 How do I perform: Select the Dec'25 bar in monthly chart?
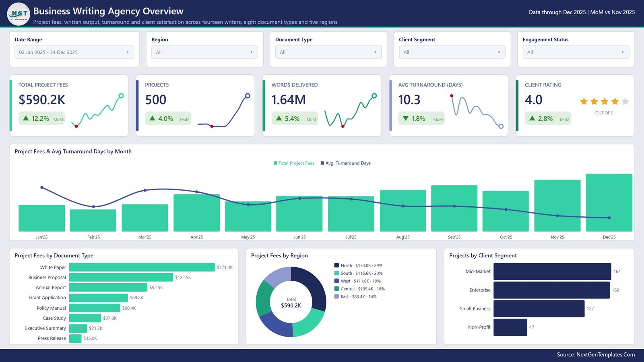609,203
